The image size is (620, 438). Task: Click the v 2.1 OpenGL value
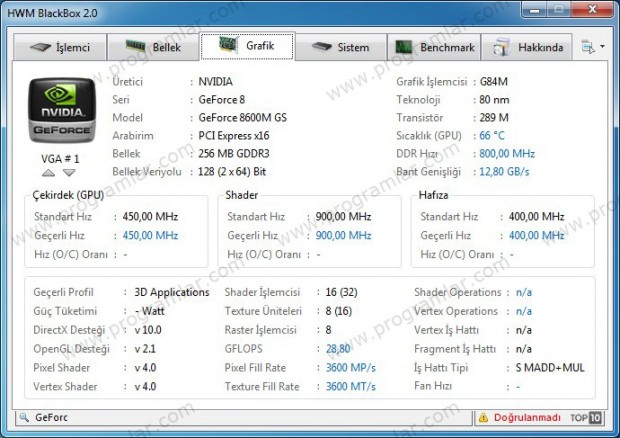pos(145,349)
